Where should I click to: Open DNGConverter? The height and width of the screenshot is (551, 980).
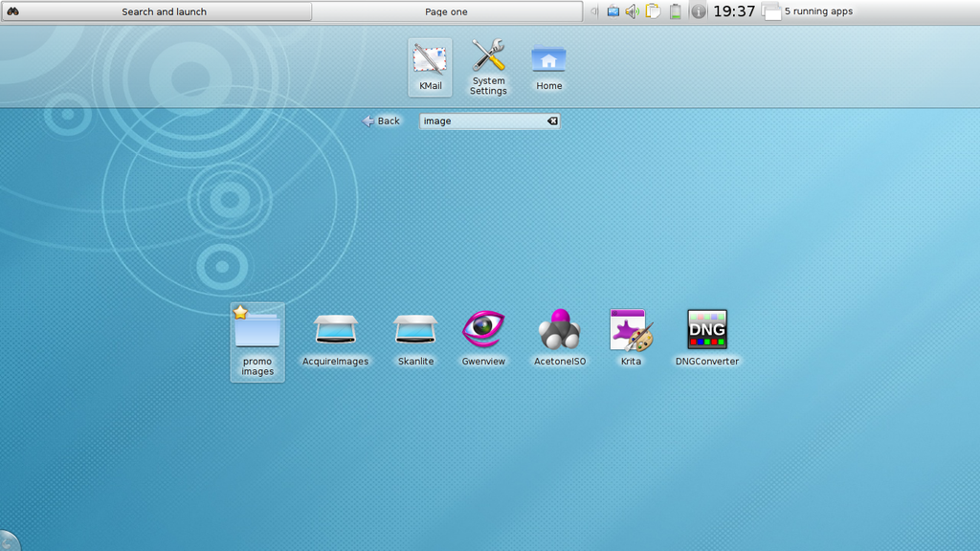(707, 337)
